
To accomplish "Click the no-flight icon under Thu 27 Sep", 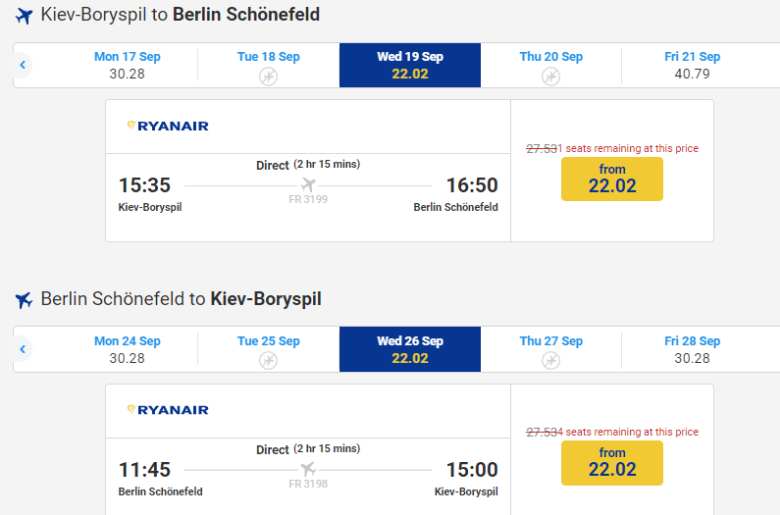I will coord(551,360).
